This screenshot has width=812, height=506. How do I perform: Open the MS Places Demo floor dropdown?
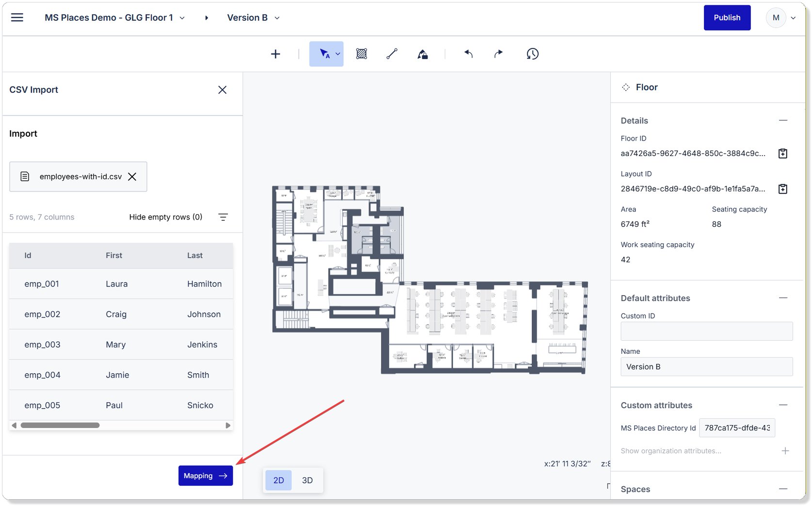coord(182,17)
